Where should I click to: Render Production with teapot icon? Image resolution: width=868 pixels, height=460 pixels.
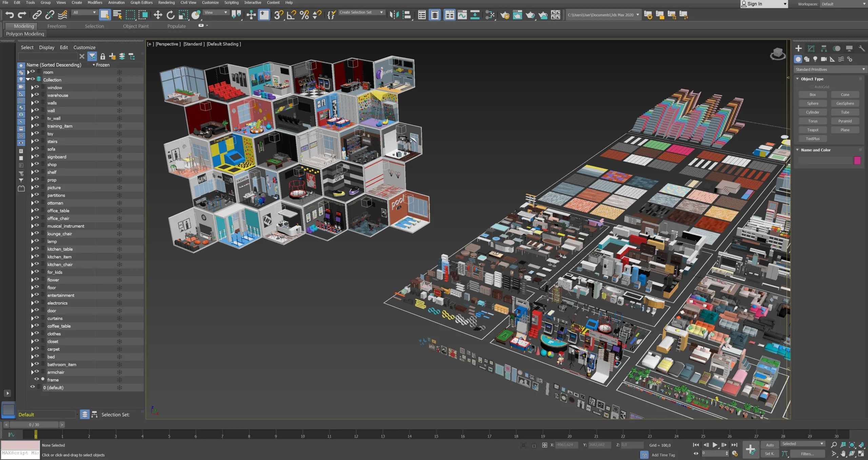530,15
